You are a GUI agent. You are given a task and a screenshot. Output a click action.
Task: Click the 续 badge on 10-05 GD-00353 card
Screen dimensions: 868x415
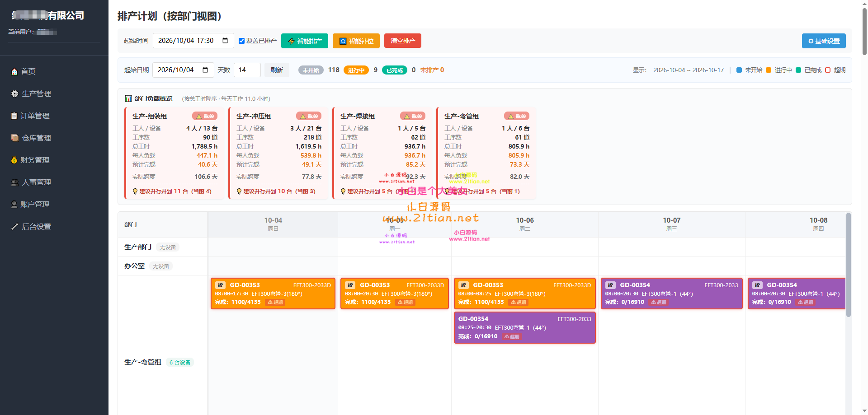click(350, 285)
